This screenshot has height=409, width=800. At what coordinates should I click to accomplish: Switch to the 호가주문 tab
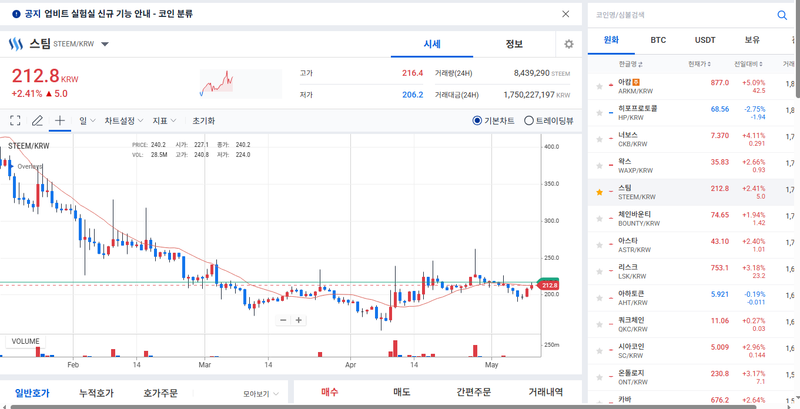click(161, 393)
